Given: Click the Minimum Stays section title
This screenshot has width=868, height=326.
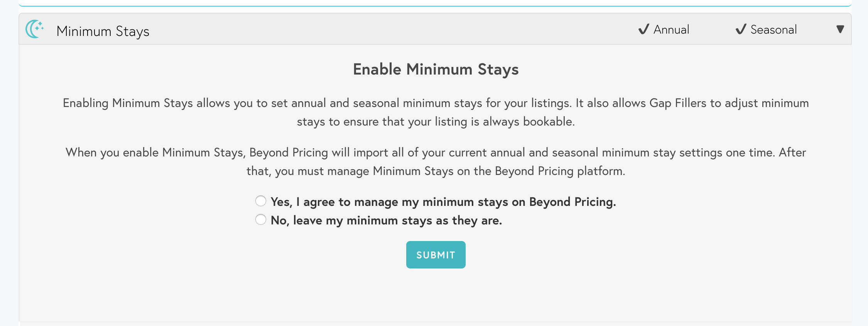Looking at the screenshot, I should (103, 31).
